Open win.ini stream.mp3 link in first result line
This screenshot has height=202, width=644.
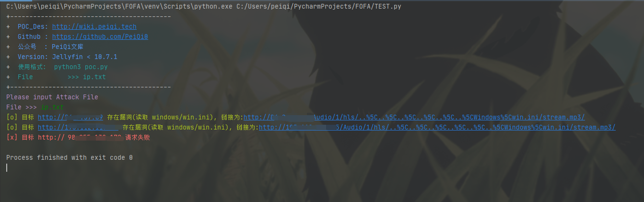pyautogui.click(x=414, y=118)
